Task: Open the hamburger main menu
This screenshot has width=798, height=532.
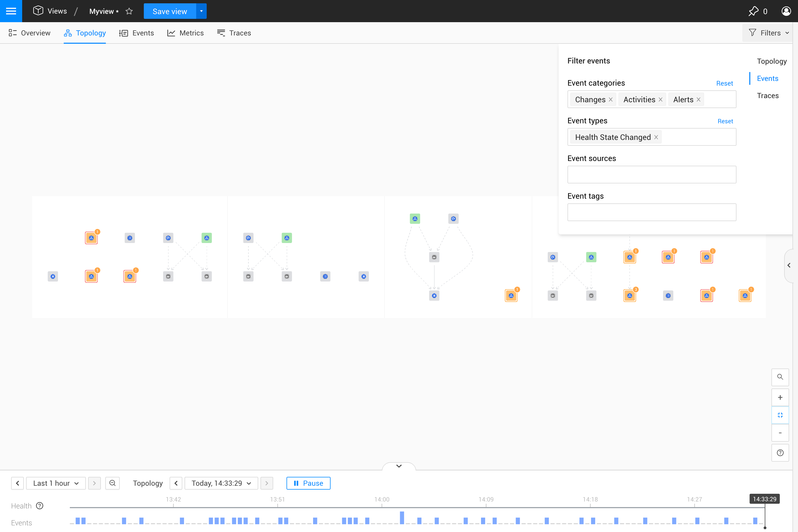Action: [x=11, y=11]
